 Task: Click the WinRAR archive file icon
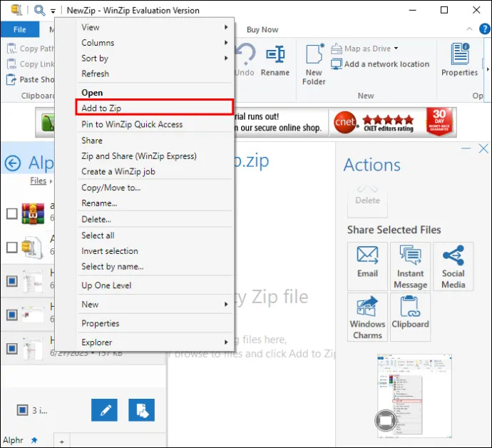(33, 214)
